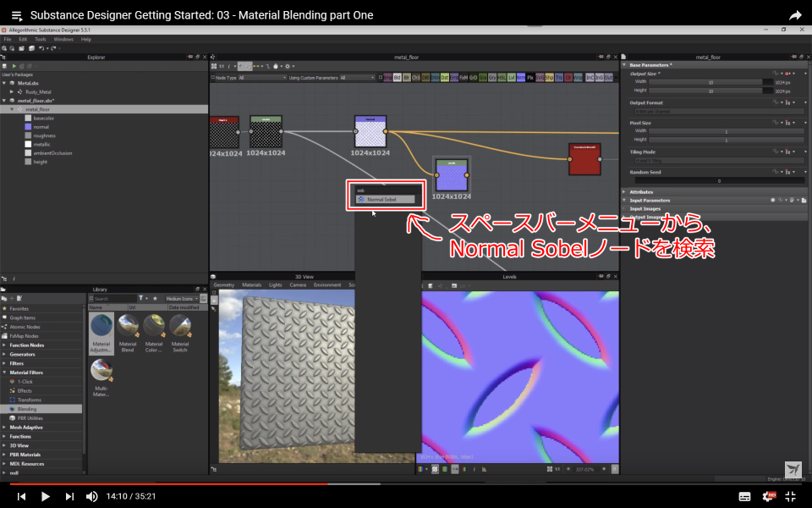Image resolution: width=812 pixels, height=508 pixels.
Task: Select Multi-Material thumbnail
Action: (x=101, y=378)
